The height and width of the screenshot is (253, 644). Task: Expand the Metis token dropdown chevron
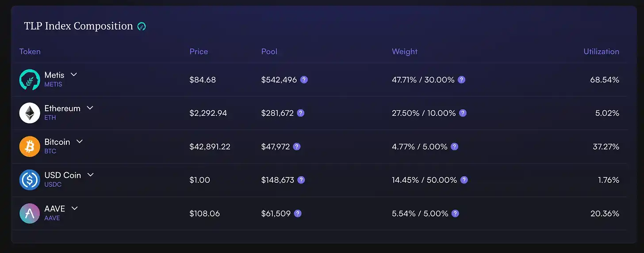[74, 75]
